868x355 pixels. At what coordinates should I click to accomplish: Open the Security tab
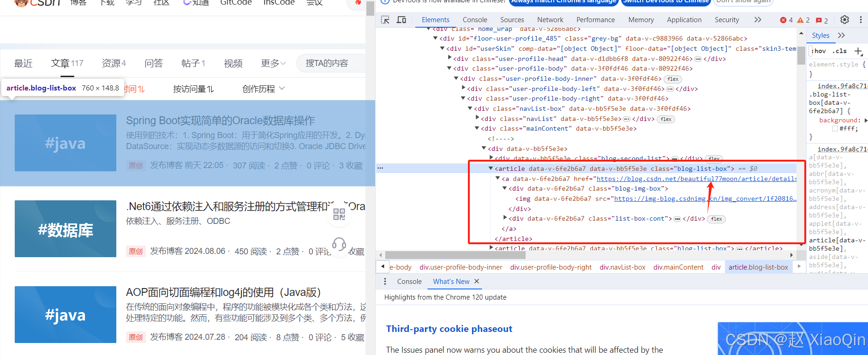pyautogui.click(x=727, y=20)
